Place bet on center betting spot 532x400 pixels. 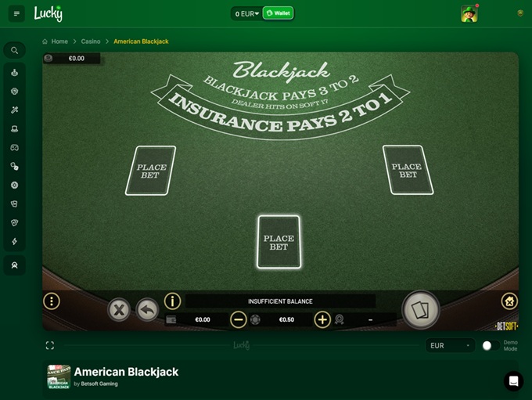pos(279,242)
